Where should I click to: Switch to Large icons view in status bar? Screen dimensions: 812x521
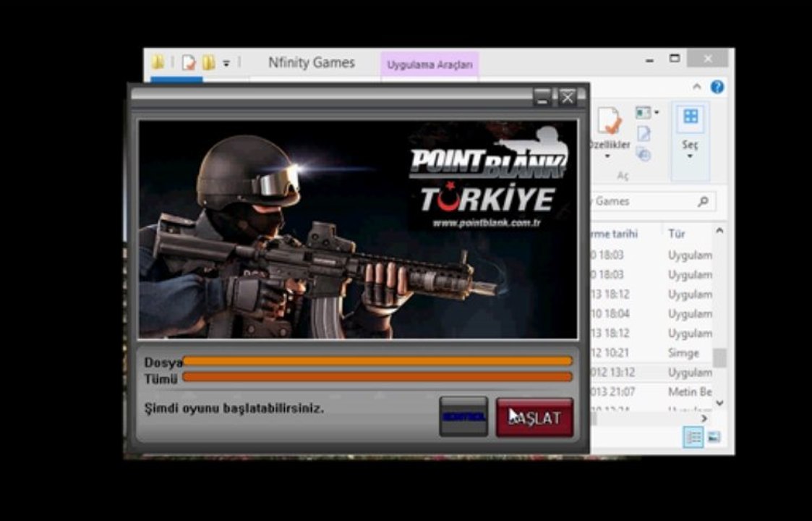[714, 437]
